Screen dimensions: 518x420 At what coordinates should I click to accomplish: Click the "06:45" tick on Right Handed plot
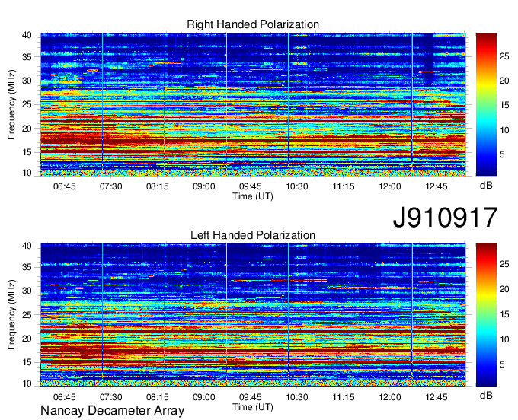(x=65, y=186)
